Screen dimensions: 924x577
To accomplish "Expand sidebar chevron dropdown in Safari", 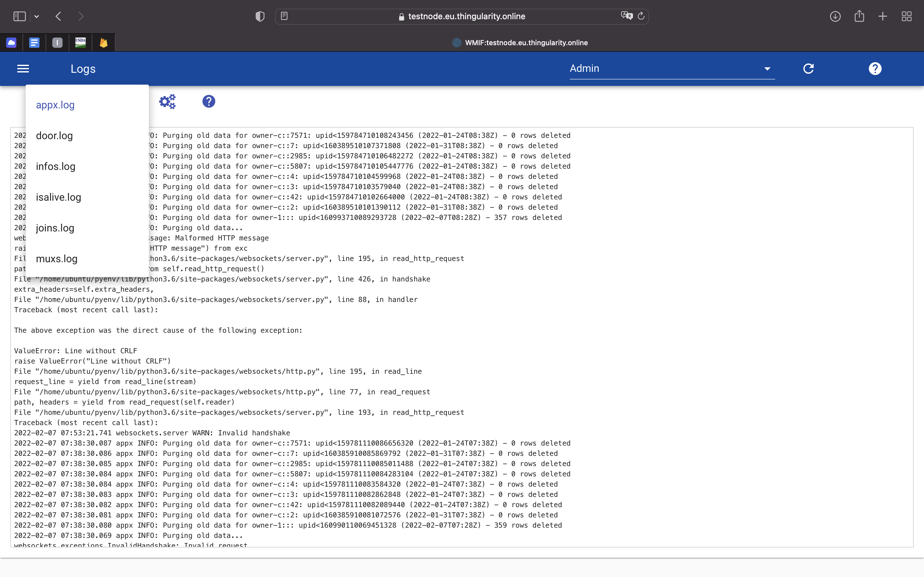I will point(37,16).
